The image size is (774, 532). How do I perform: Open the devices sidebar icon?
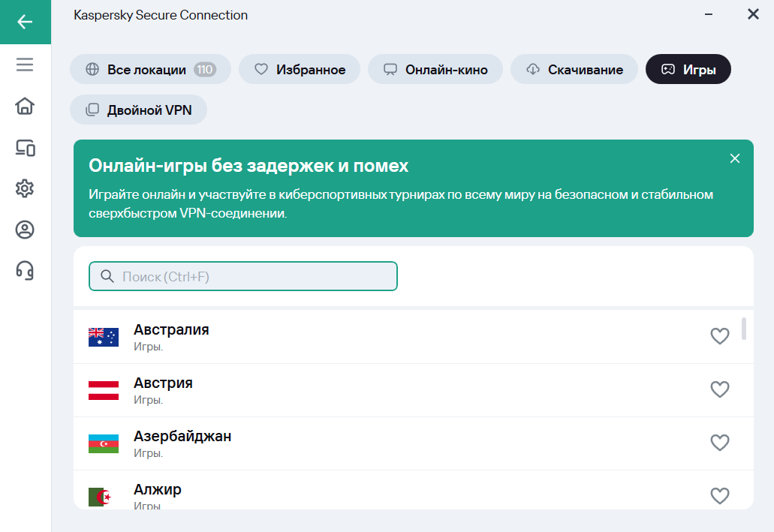[x=25, y=148]
